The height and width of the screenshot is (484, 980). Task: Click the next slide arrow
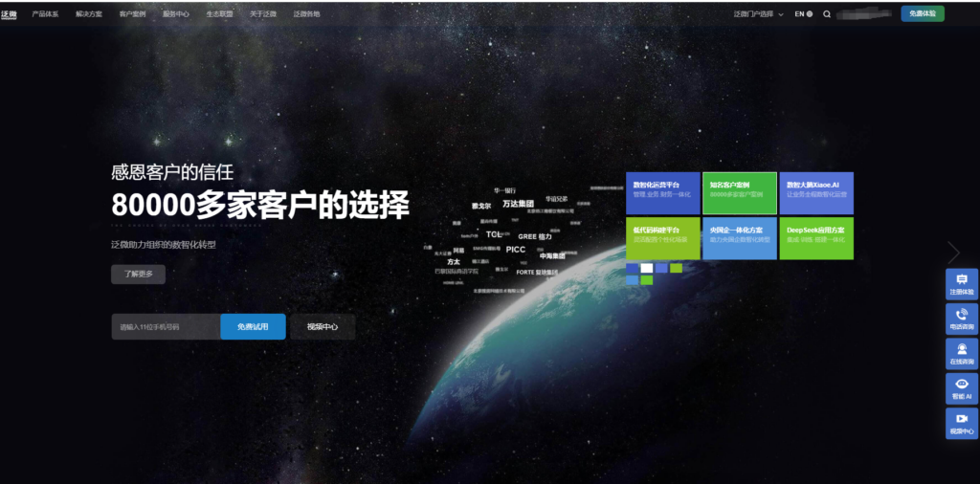tap(953, 253)
